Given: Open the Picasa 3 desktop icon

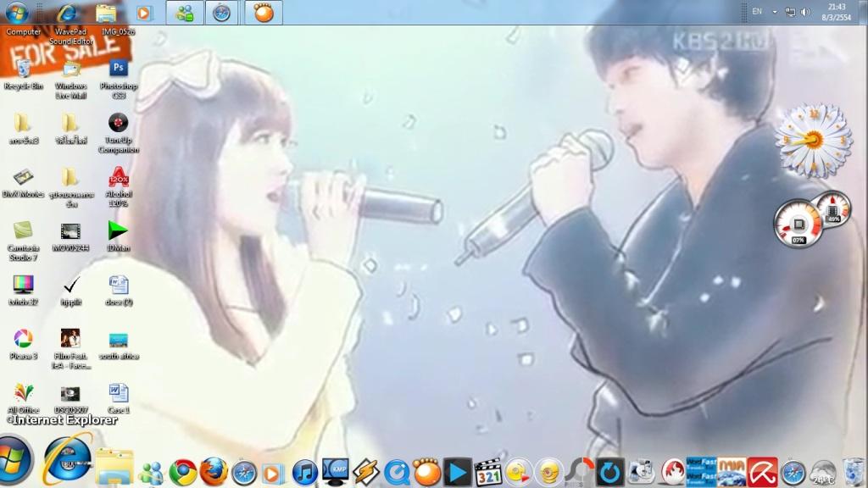Looking at the screenshot, I should [23, 345].
